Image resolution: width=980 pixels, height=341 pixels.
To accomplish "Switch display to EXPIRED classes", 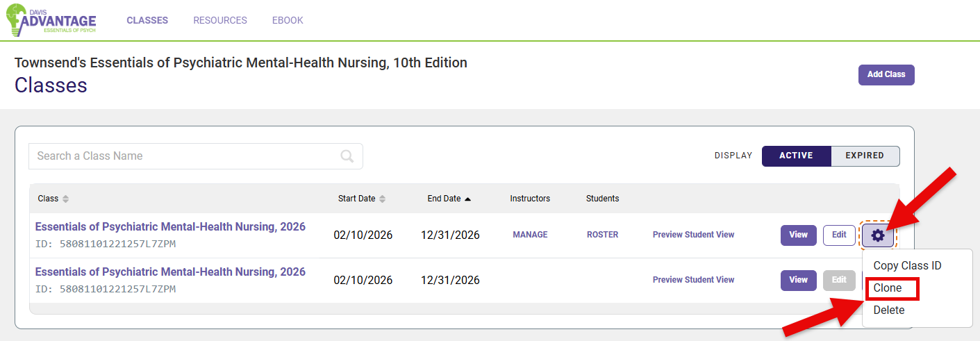I will point(865,156).
